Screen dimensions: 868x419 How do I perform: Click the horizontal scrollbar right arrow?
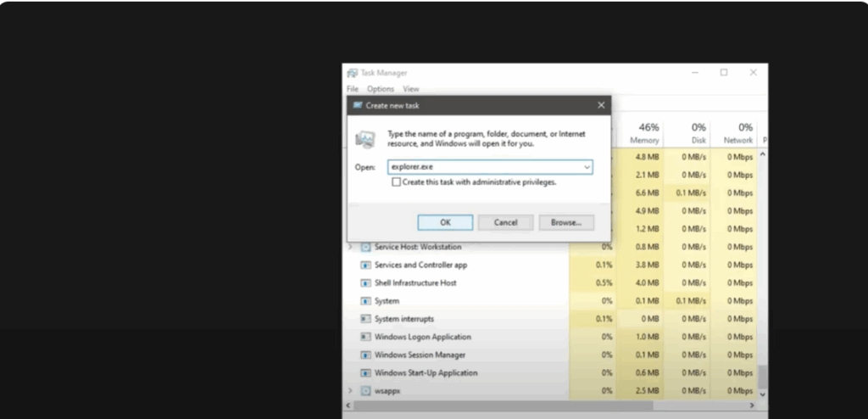[x=753, y=405]
